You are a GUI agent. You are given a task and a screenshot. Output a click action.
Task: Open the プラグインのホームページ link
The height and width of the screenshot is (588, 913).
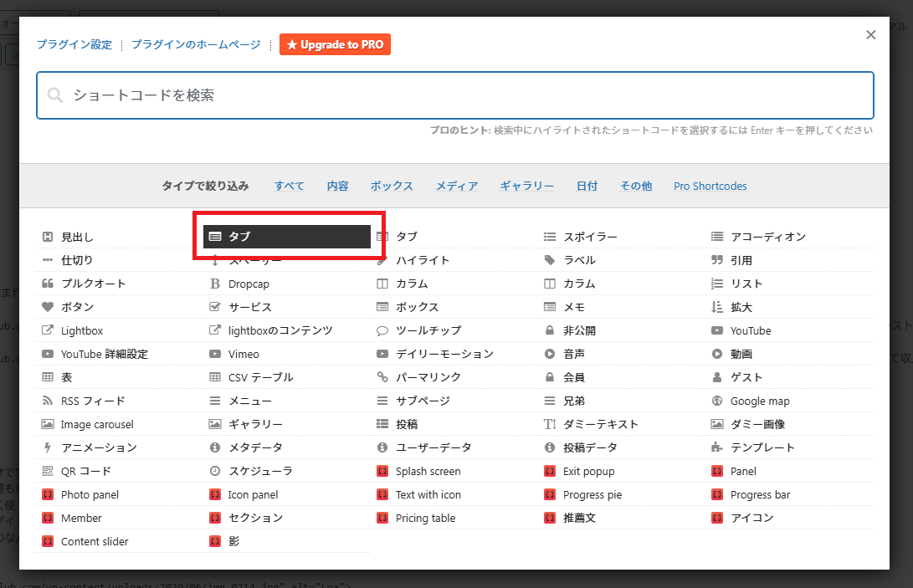pos(196,44)
